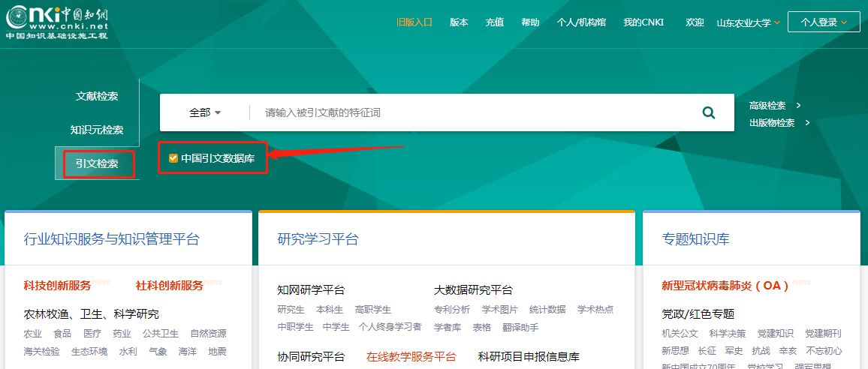868x369 pixels.
Task: Open the 帮助 menu item
Action: (x=530, y=22)
